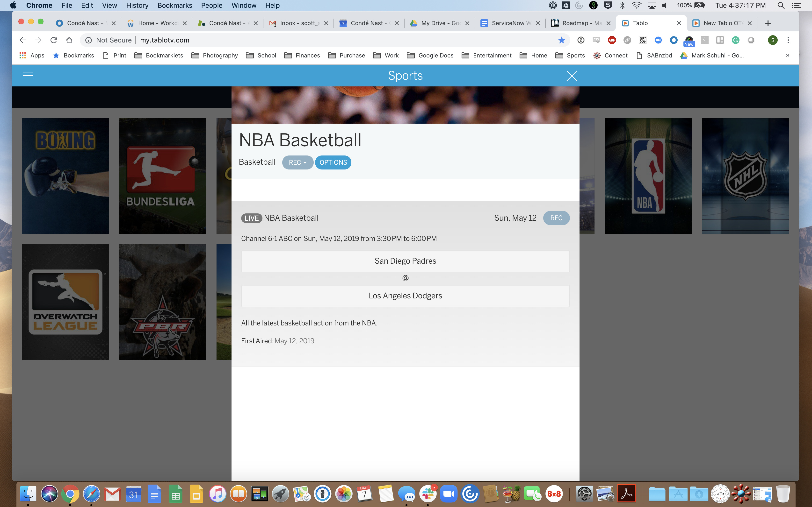Screen dimensions: 812x507
Task: Toggle REC for the May 12 airing
Action: pyautogui.click(x=556, y=218)
